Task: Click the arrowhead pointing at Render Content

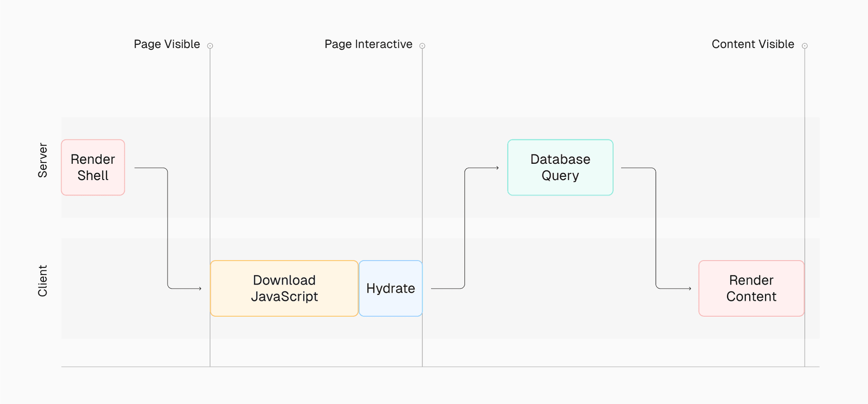Action: click(689, 288)
